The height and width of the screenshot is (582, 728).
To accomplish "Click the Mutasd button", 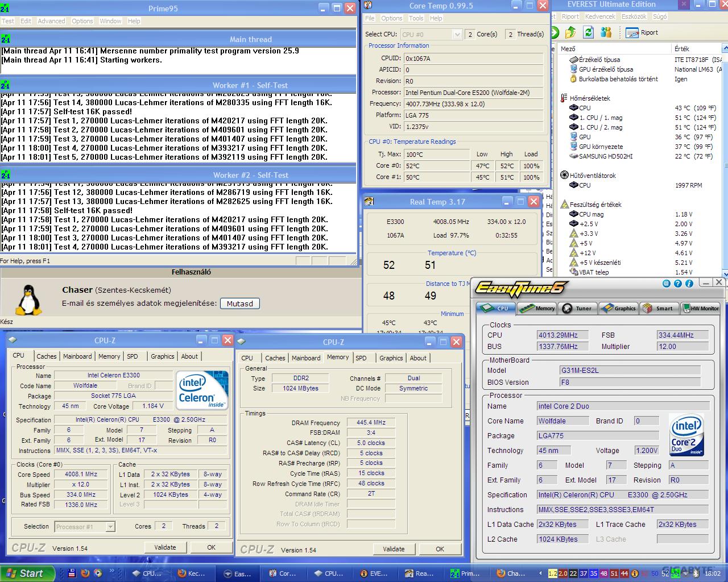I will tap(240, 304).
